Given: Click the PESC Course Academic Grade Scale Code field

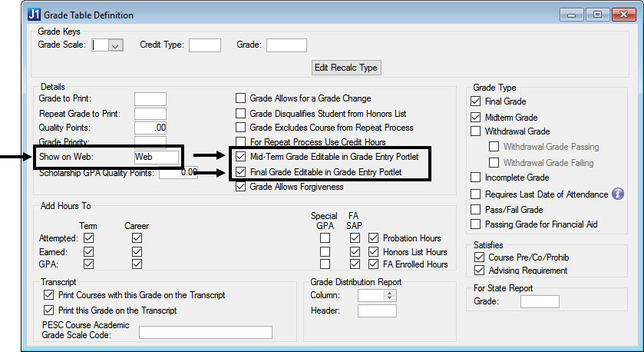Looking at the screenshot, I should [205, 332].
